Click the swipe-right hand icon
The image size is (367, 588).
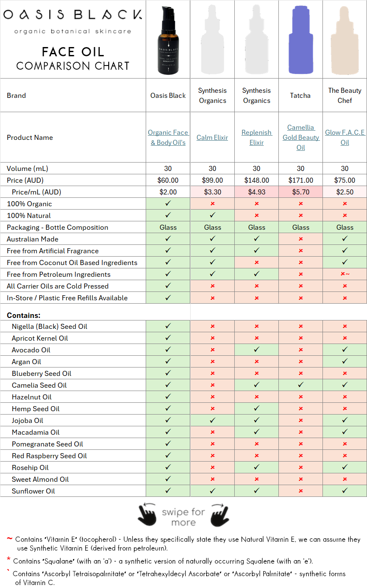click(x=220, y=514)
